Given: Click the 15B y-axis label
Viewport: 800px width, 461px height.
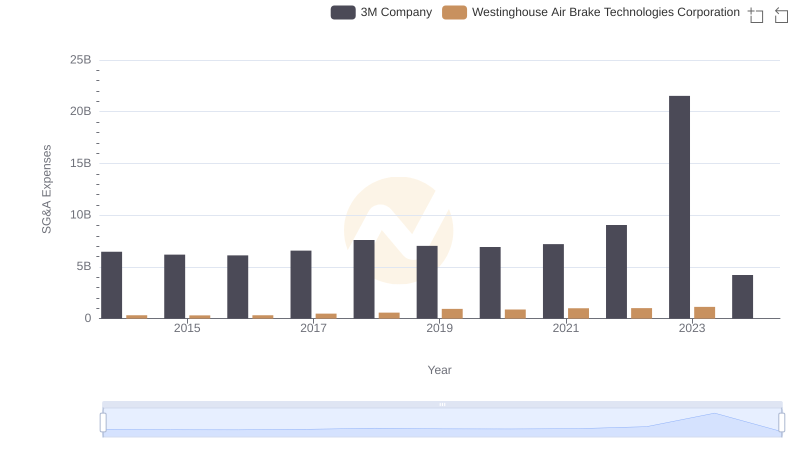Looking at the screenshot, I should tap(81, 163).
